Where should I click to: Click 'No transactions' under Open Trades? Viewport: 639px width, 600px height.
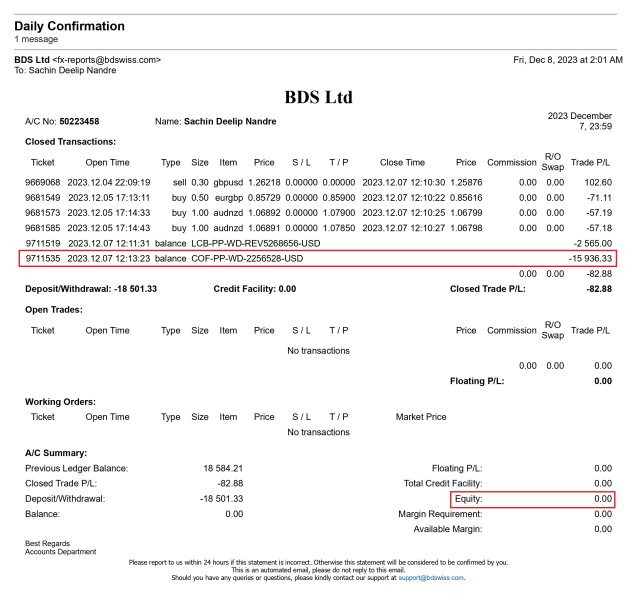pyautogui.click(x=318, y=351)
